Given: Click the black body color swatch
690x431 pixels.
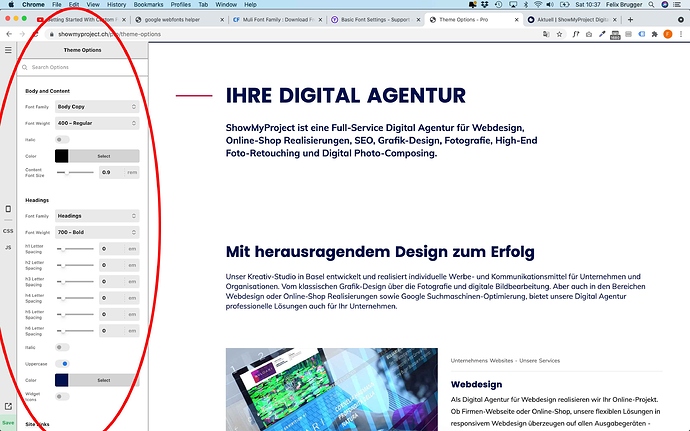Looking at the screenshot, I should tap(61, 156).
